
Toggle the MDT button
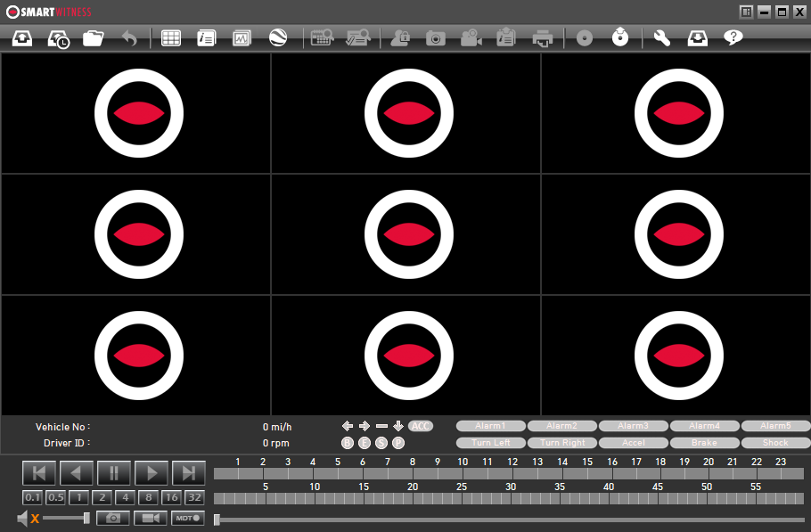point(188,518)
